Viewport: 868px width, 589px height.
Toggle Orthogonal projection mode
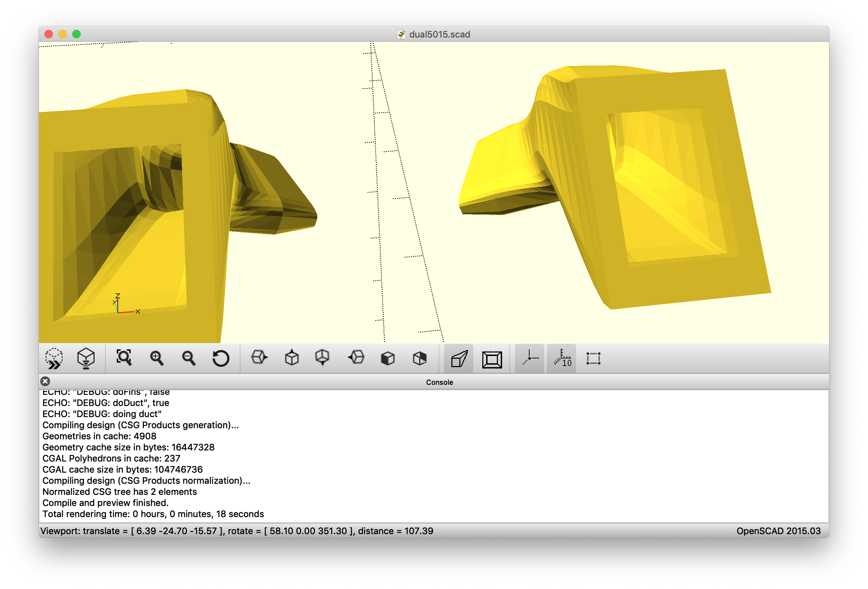[x=492, y=359]
